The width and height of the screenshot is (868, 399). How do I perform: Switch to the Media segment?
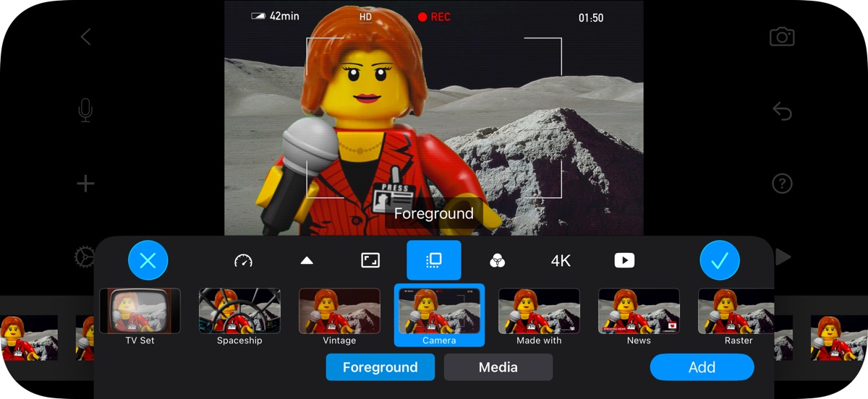point(498,367)
